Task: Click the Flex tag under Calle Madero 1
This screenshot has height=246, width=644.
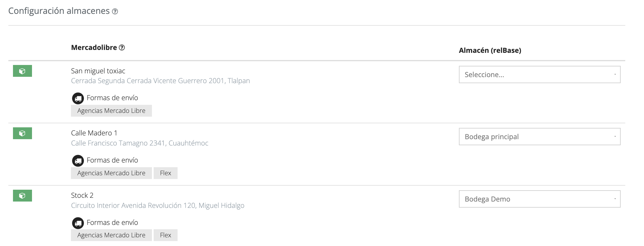Action: coord(165,173)
